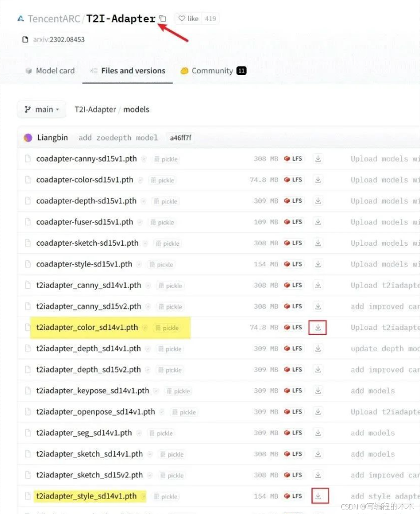Download t2iadapter_keypose_sd14v1.pth

(318, 391)
